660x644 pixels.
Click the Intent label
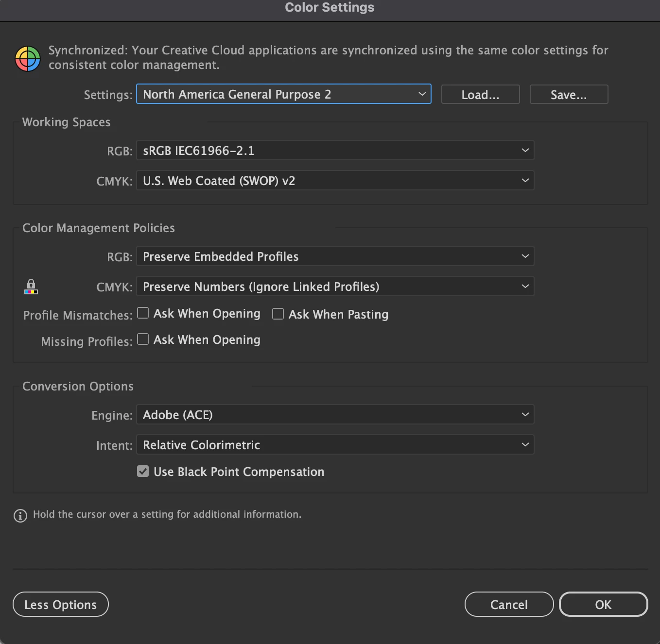point(114,445)
